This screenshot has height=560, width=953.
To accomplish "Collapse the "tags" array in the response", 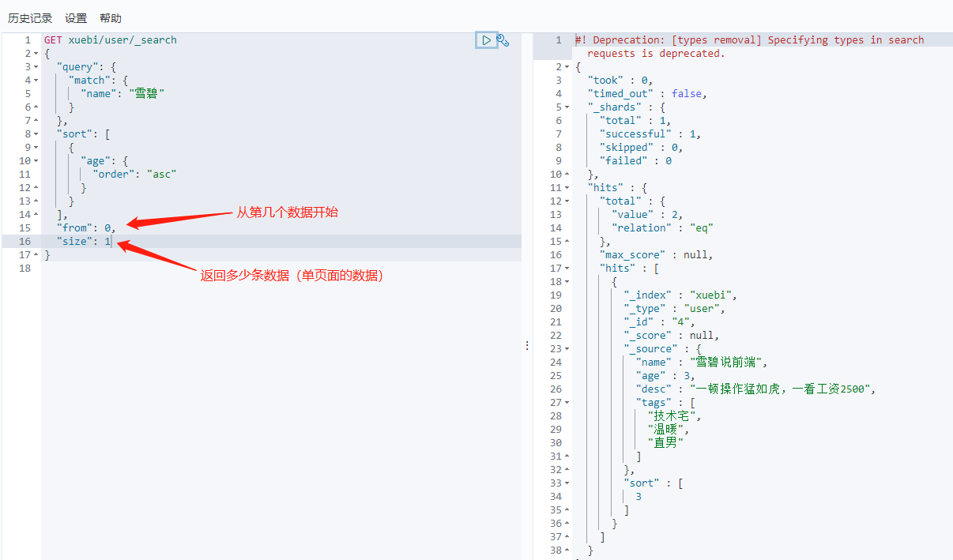I will coord(568,403).
